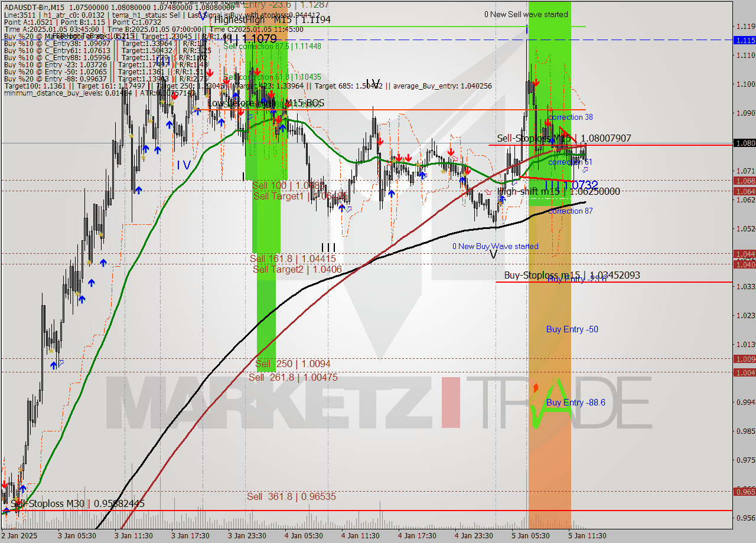Click the '3 Jan 17:30' time axis label
This screenshot has width=756, height=543.
[190, 536]
